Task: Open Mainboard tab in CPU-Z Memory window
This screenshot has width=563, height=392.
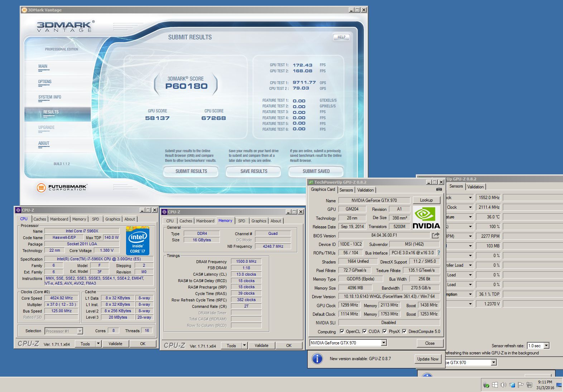Action: 205,221
